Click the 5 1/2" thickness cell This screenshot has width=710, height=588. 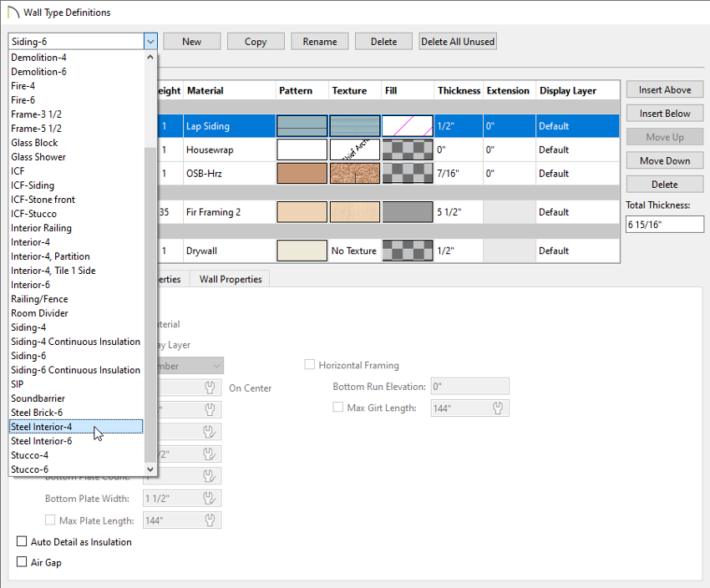coord(459,212)
